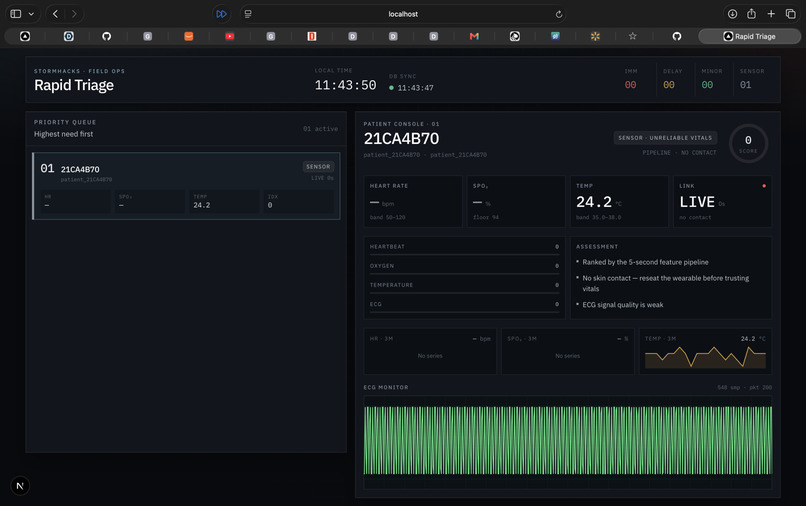Click the 21CA4B70 patient console heading
The height and width of the screenshot is (506, 806).
point(401,139)
